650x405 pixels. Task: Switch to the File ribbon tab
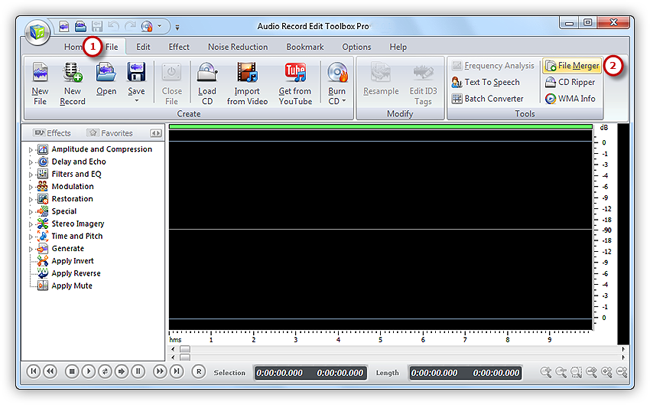tap(112, 47)
